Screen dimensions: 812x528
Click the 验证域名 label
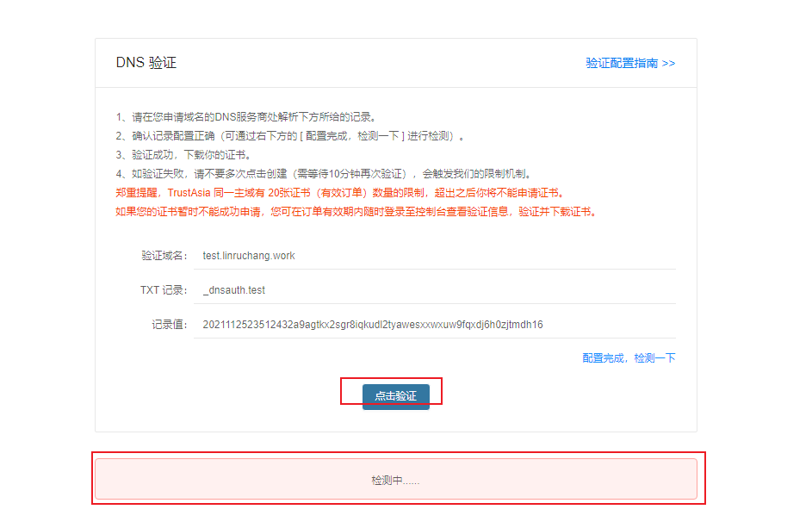pyautogui.click(x=164, y=256)
